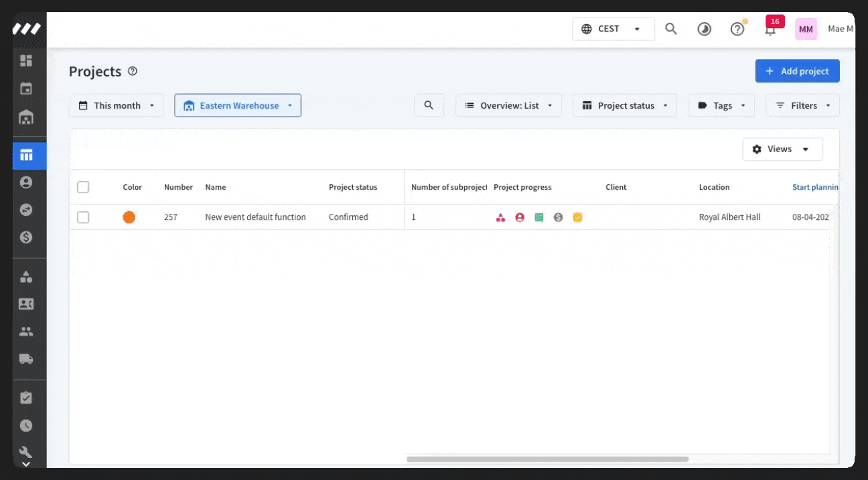Open the Project status filter dropdown
Screen dimensions: 868x480
coord(624,105)
